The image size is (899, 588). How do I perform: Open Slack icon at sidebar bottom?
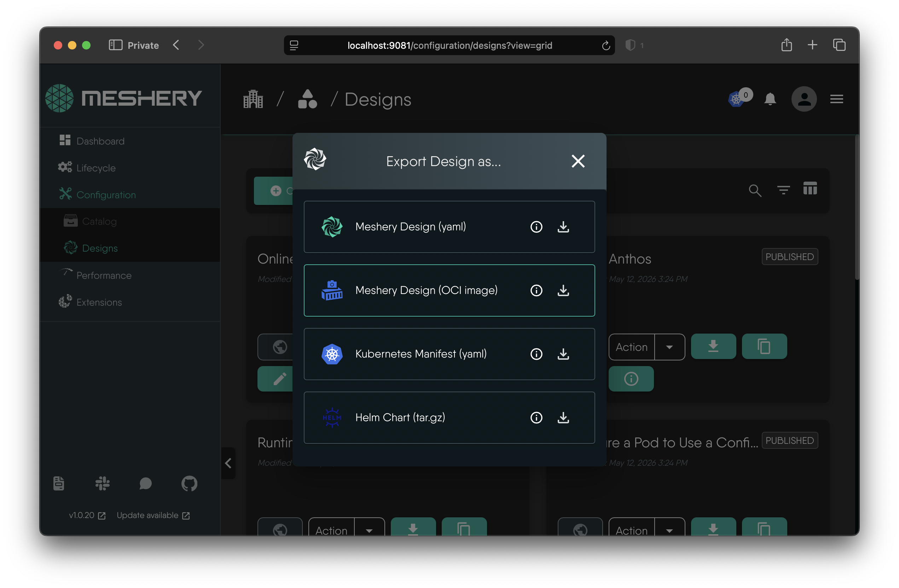102,483
